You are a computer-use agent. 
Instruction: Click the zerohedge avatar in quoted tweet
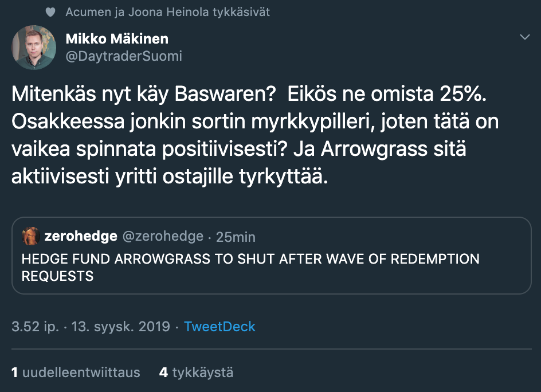(x=30, y=236)
